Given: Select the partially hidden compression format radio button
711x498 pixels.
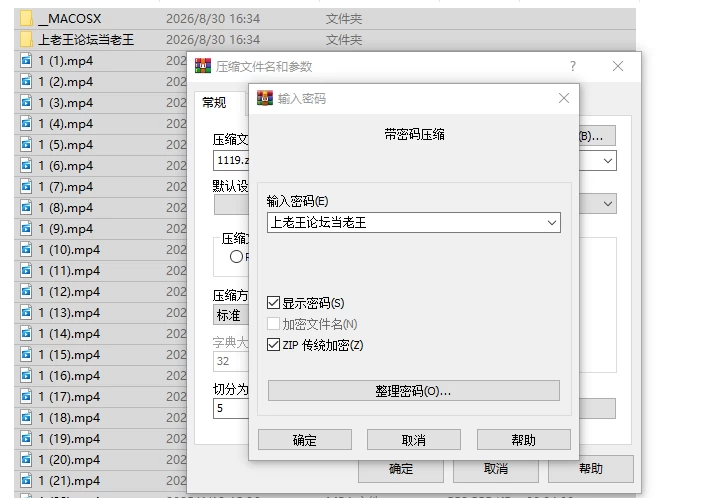Looking at the screenshot, I should (x=236, y=257).
